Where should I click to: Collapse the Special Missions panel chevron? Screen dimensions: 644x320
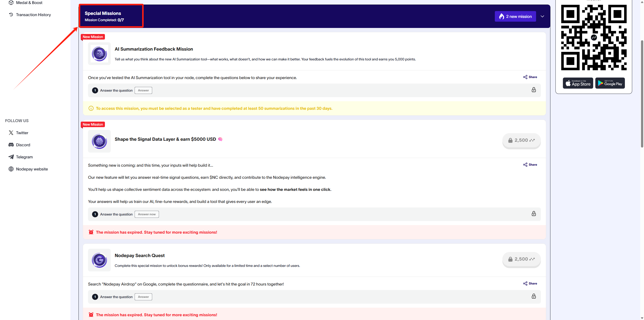pos(542,16)
